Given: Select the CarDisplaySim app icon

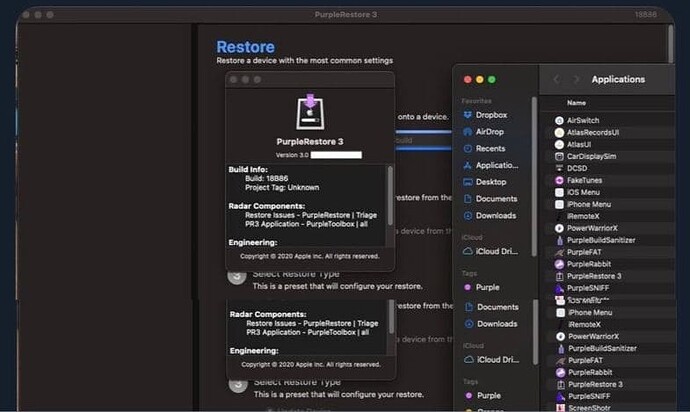Looking at the screenshot, I should tap(559, 156).
